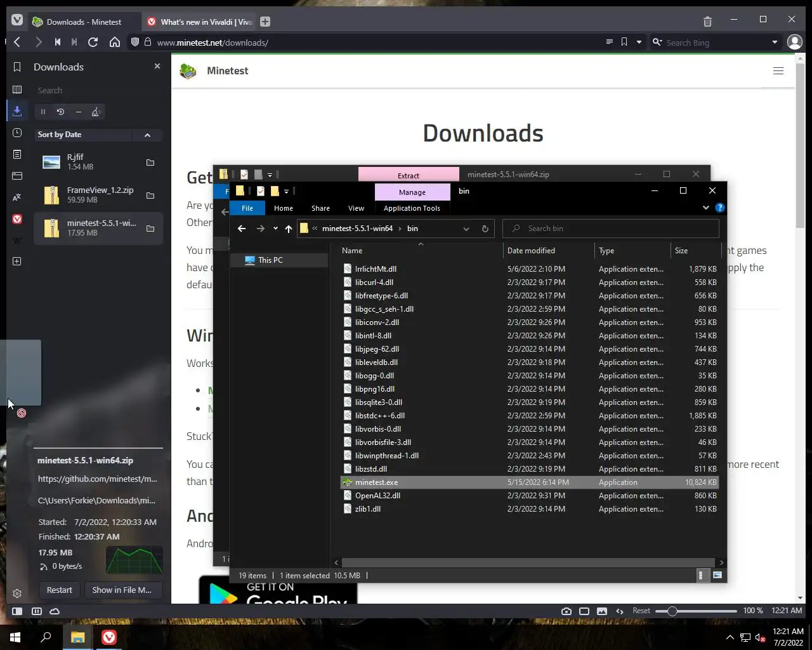The image size is (812, 650).
Task: Go up one folder level in Explorer
Action: pos(289,229)
